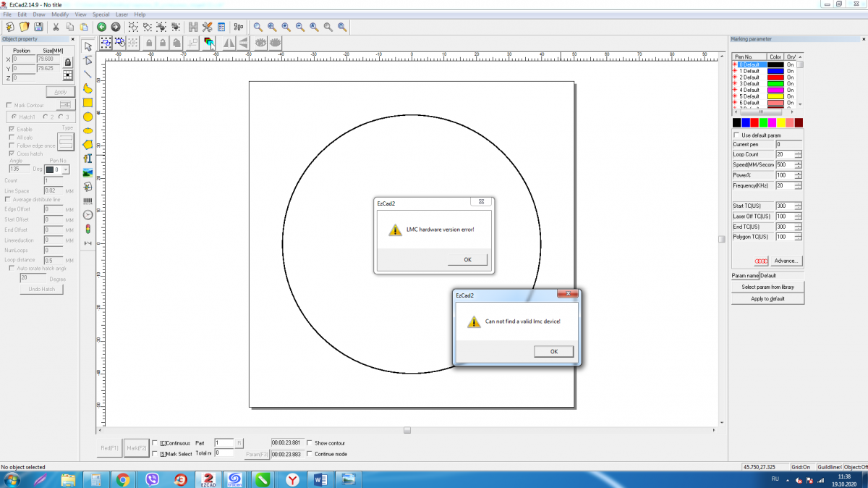Click the Undo green arrow icon
This screenshot has width=868, height=488.
101,27
